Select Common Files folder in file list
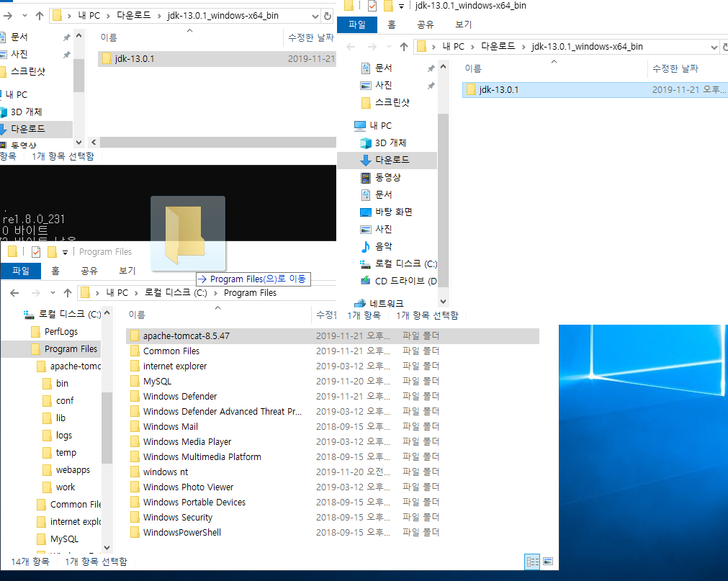 pos(333,351)
